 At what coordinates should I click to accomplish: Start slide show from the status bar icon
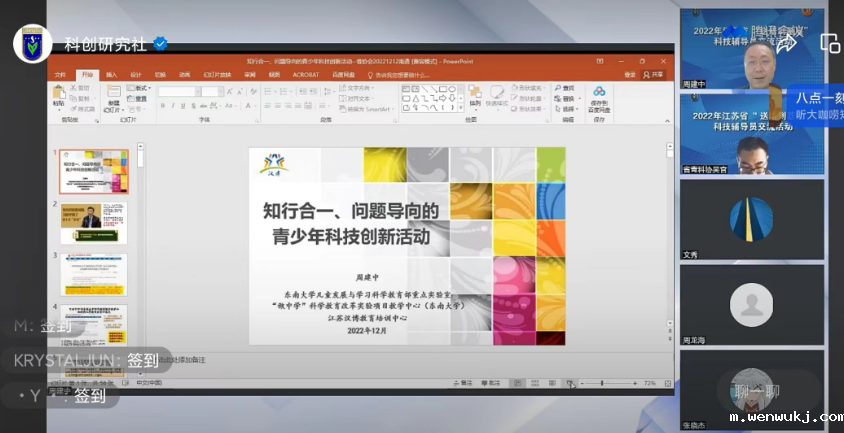[x=569, y=383]
